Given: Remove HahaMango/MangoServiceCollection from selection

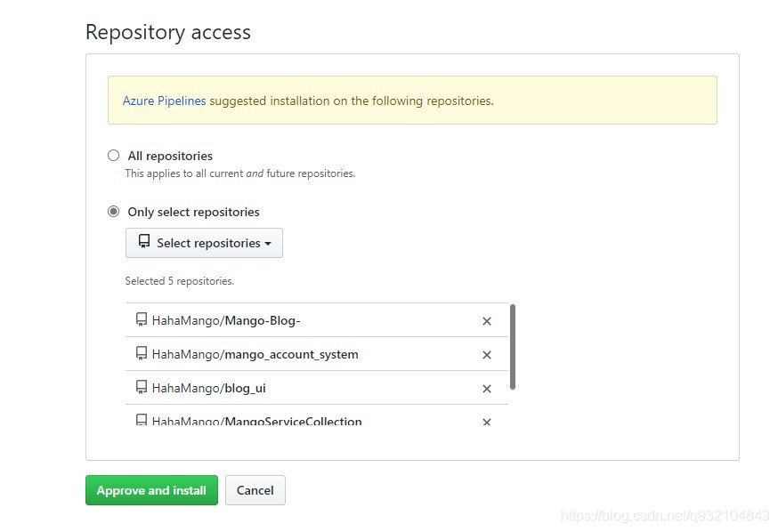Looking at the screenshot, I should (x=487, y=422).
